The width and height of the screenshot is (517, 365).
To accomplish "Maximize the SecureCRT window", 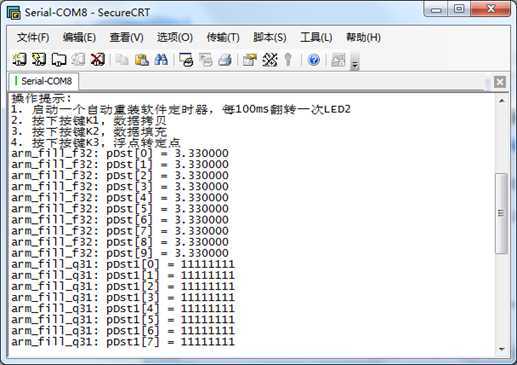I will pyautogui.click(x=459, y=9).
